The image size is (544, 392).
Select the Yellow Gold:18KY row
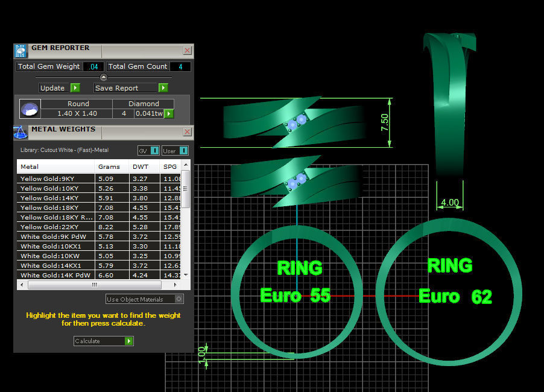point(99,208)
